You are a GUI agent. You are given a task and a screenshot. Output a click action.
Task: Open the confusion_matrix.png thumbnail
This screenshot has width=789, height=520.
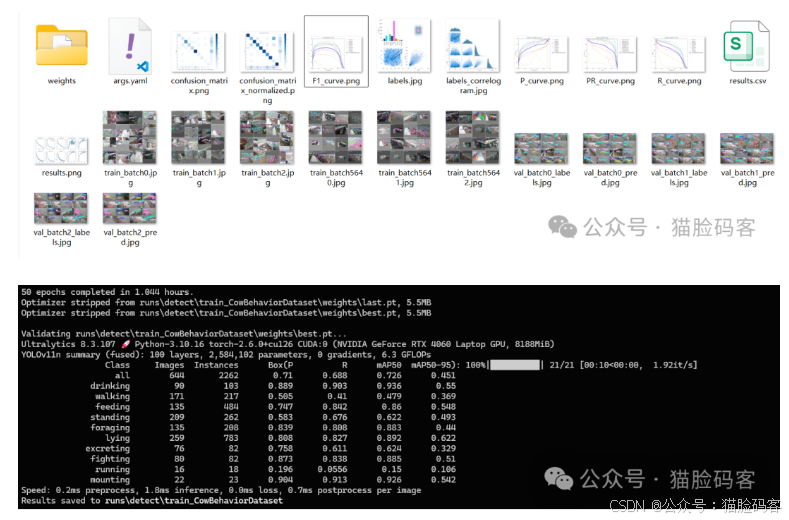coord(198,51)
